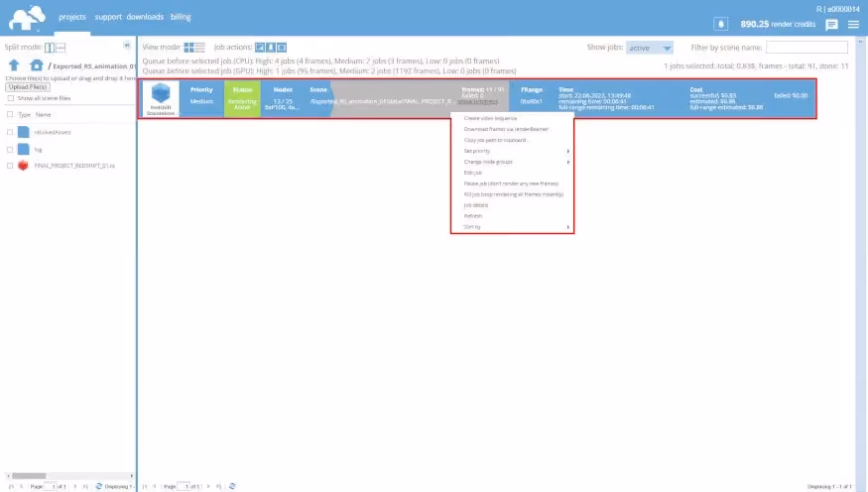The height and width of the screenshot is (492, 868).
Task: Click the Redshift Standalone job thumbnail
Action: point(161,98)
